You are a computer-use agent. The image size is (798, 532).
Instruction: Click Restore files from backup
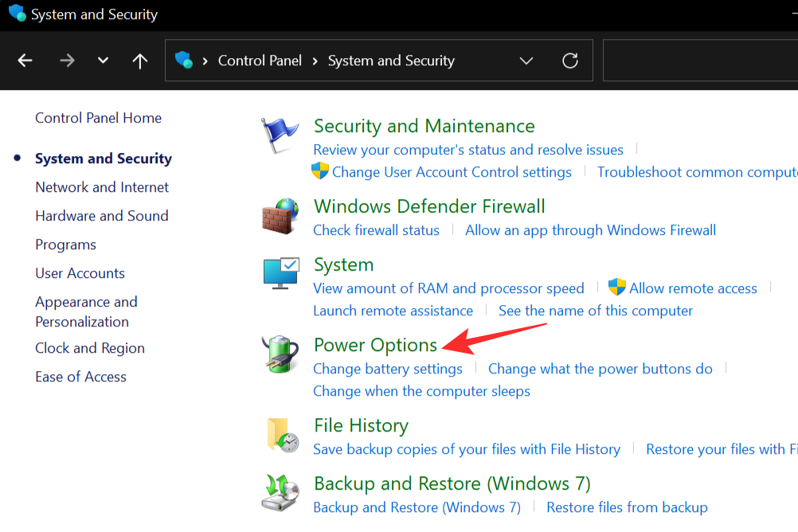pyautogui.click(x=627, y=507)
